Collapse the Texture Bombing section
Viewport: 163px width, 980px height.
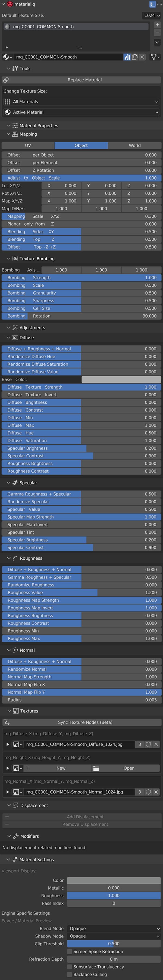tap(8, 258)
